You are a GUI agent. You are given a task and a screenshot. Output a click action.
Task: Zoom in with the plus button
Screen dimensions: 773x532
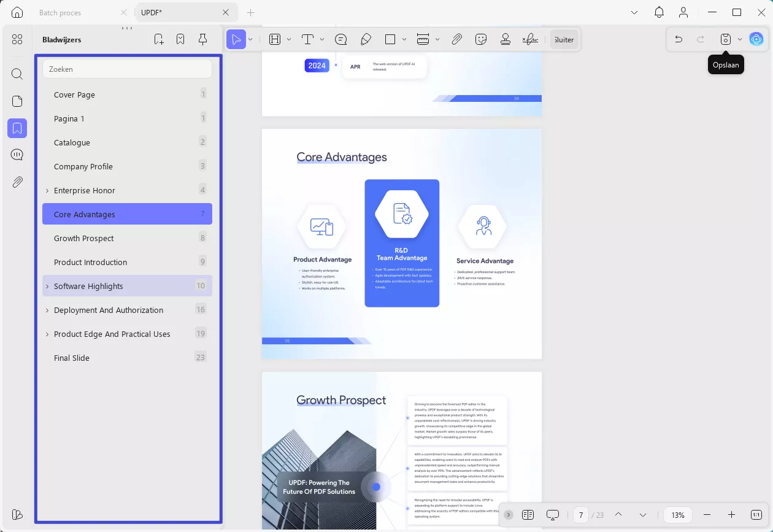731,515
